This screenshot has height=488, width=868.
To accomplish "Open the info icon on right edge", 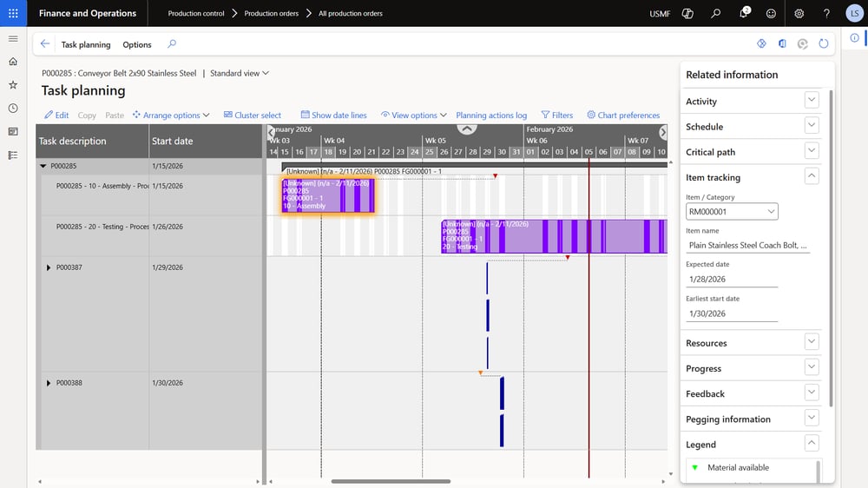I will 855,37.
